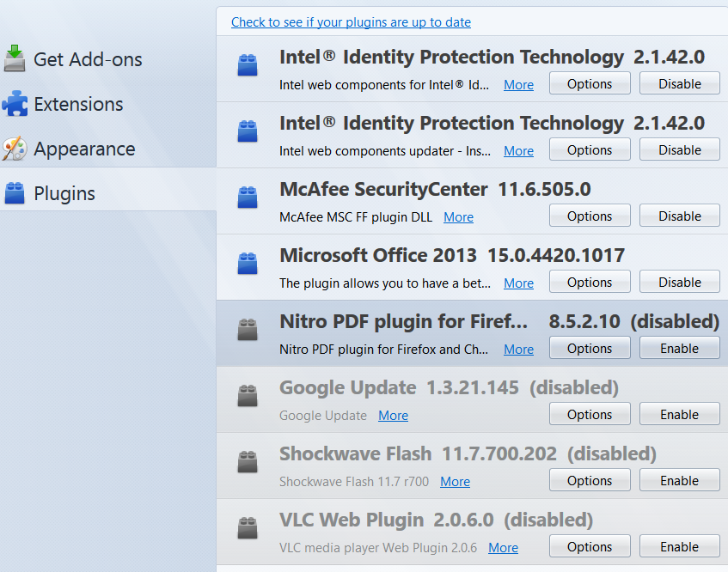Select the 'VLC Web Plugin' title
Viewport: 728px width, 572px height.
(352, 520)
